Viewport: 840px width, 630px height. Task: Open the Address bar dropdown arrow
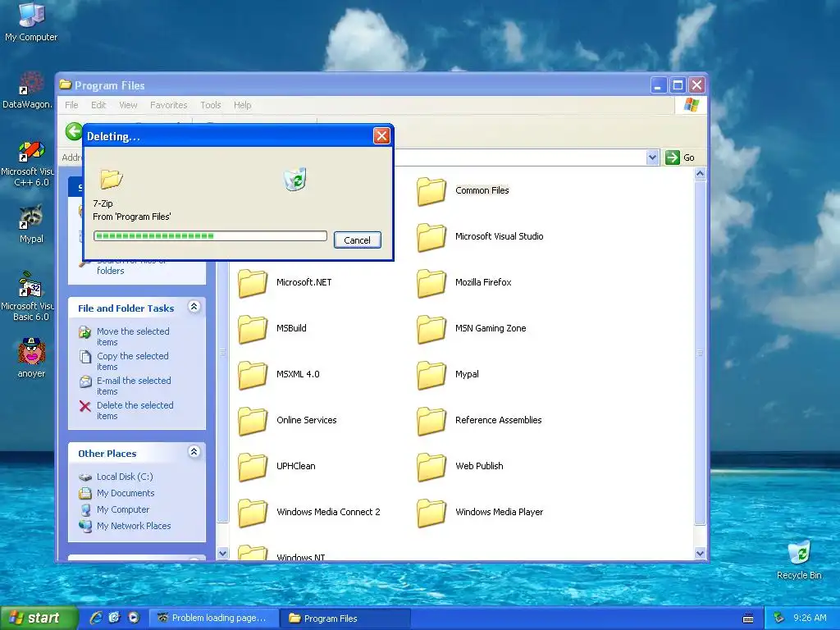(652, 157)
